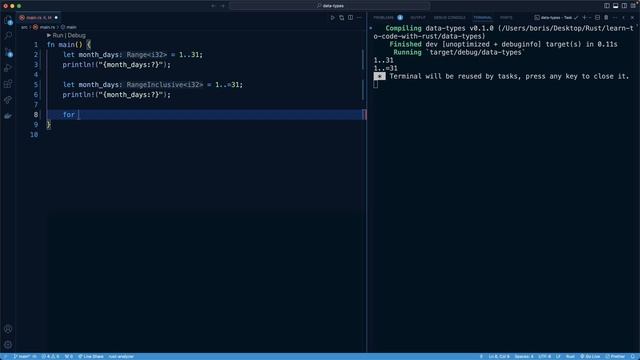Image resolution: width=640 pixels, height=360 pixels.
Task: Toggle the bottom panel layout icon
Action: [x=616, y=6]
